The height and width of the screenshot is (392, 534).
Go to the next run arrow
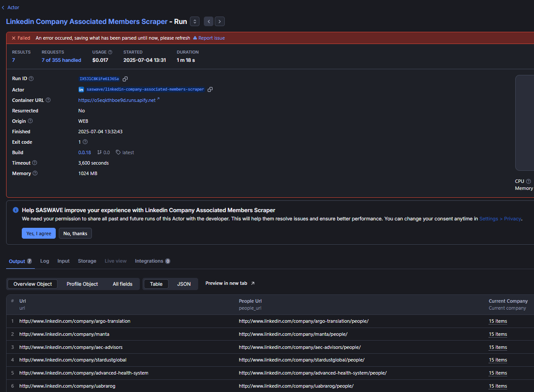tap(220, 21)
